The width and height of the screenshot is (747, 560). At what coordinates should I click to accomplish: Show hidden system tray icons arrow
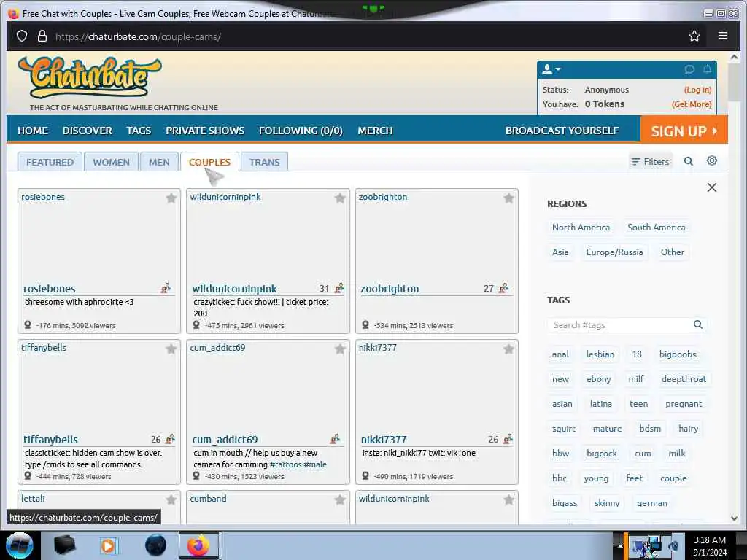tap(620, 546)
